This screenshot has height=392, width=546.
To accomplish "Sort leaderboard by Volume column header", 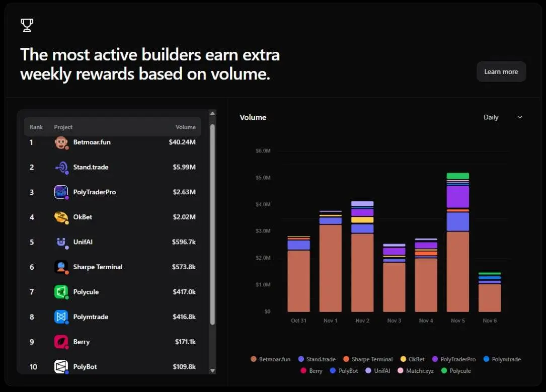I will coord(185,127).
